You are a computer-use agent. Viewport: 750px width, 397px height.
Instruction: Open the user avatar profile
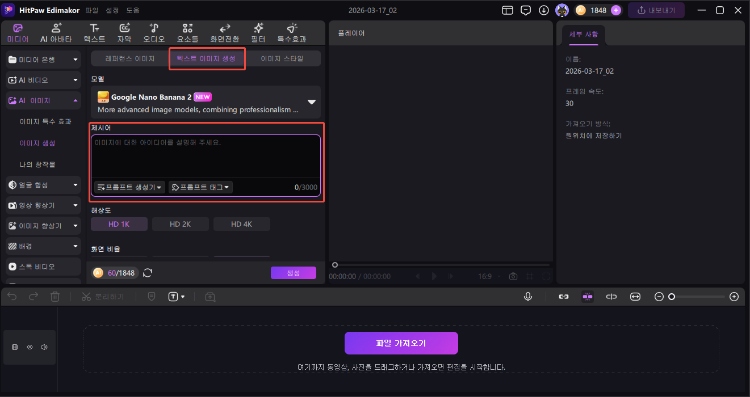point(562,11)
